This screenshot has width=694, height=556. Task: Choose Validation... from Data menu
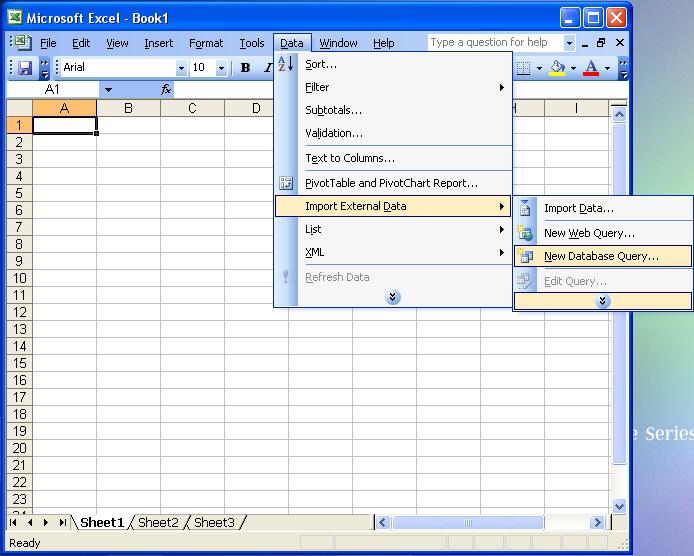pyautogui.click(x=393, y=133)
